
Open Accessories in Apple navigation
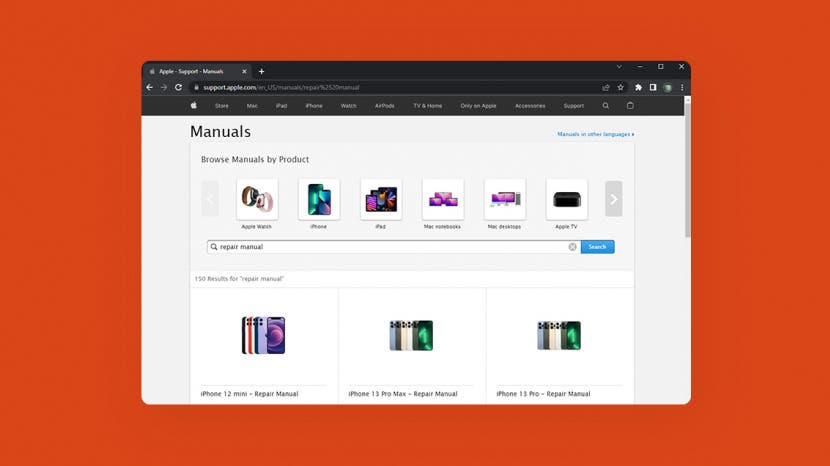(530, 106)
